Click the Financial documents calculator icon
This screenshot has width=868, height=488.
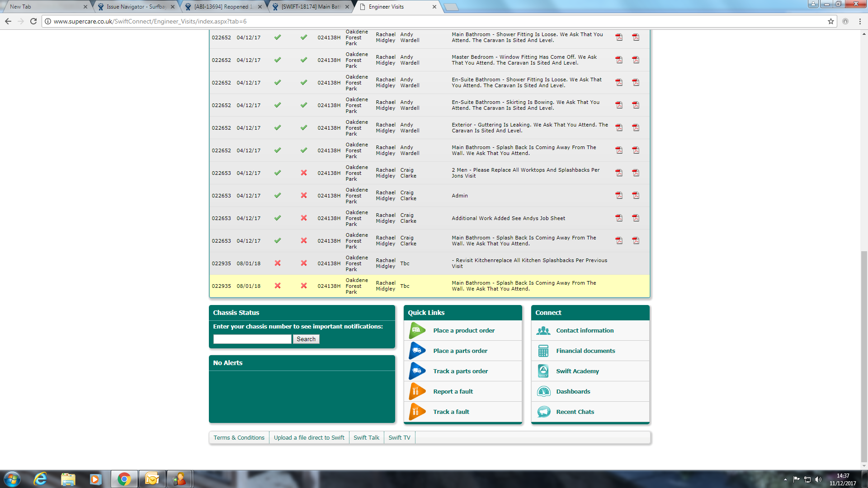pyautogui.click(x=543, y=351)
